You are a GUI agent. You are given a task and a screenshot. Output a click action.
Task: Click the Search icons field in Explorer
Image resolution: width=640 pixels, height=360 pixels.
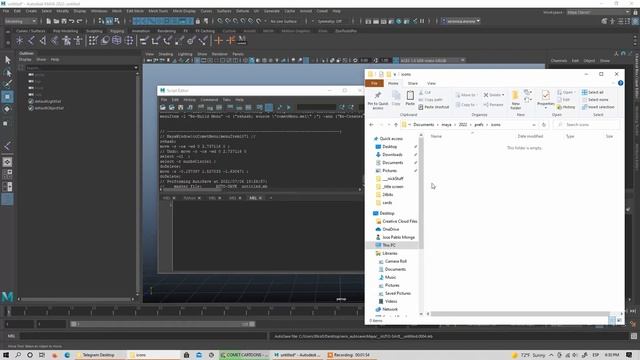coord(586,125)
